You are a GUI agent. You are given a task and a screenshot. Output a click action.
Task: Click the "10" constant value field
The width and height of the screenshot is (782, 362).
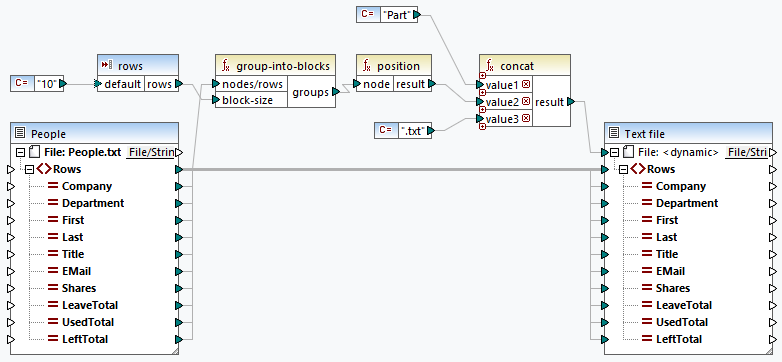[x=49, y=83]
